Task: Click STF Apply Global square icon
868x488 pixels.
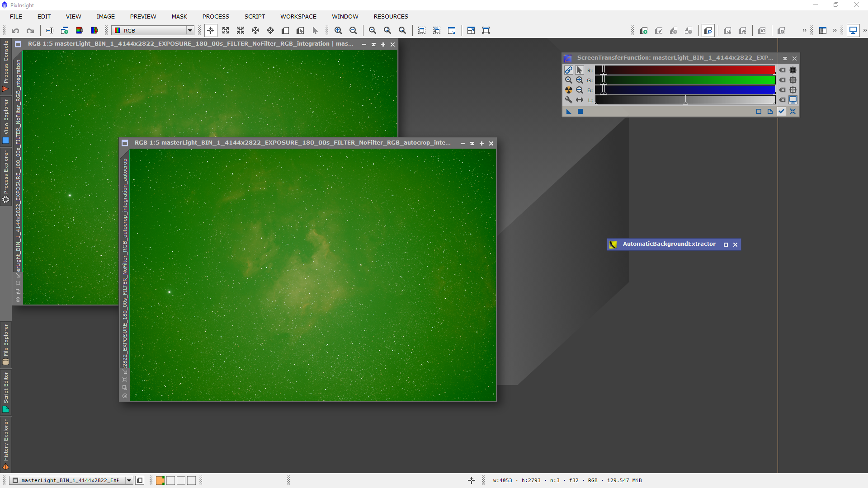Action: [x=580, y=112]
